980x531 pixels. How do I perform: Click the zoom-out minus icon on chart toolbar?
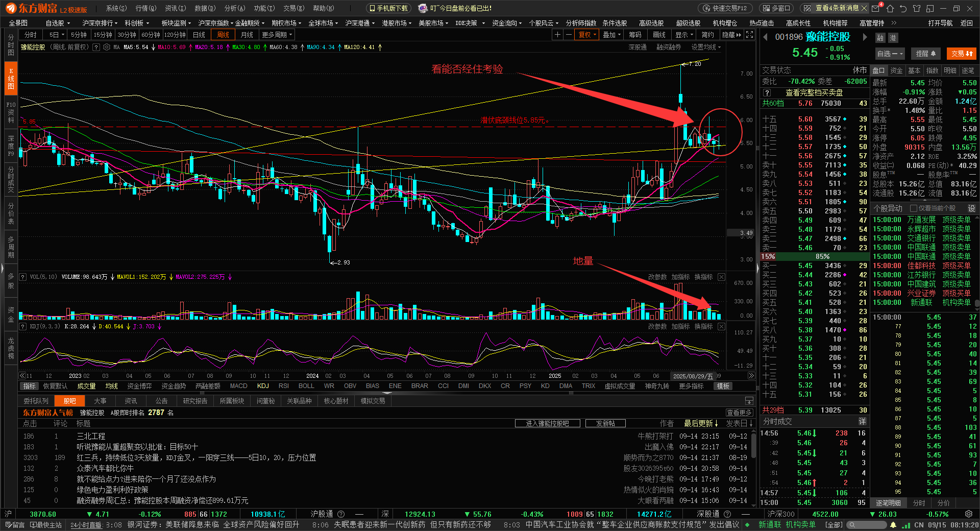coord(568,35)
